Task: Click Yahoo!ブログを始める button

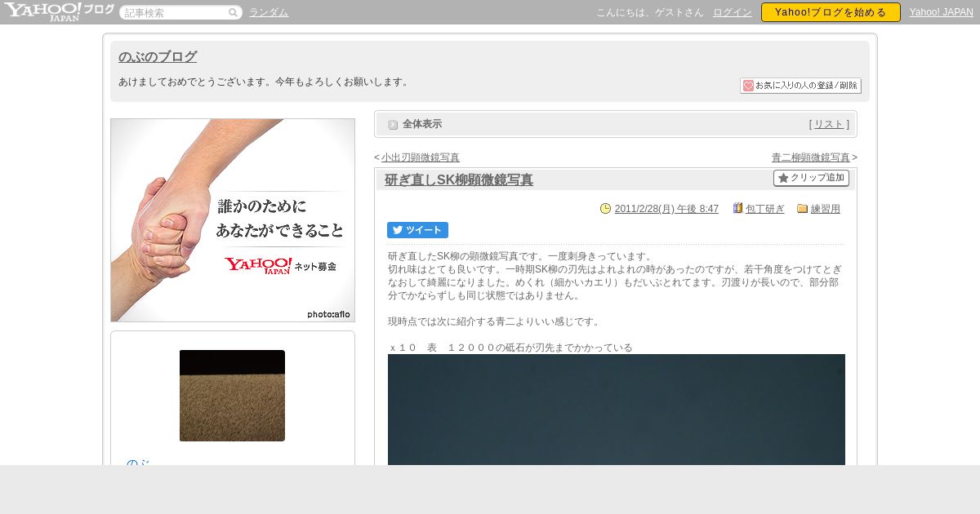Action: (x=831, y=12)
